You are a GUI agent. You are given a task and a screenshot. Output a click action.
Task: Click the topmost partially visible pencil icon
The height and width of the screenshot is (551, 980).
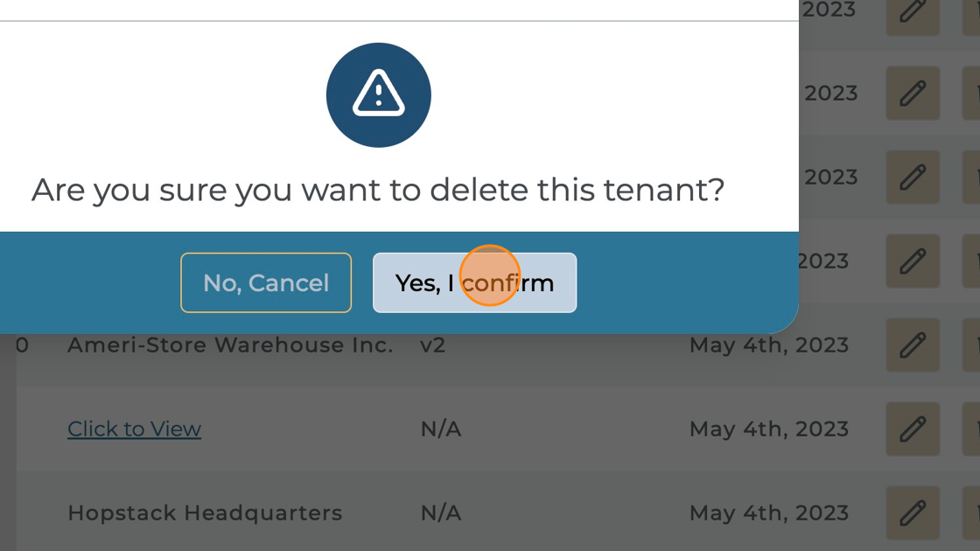click(913, 12)
